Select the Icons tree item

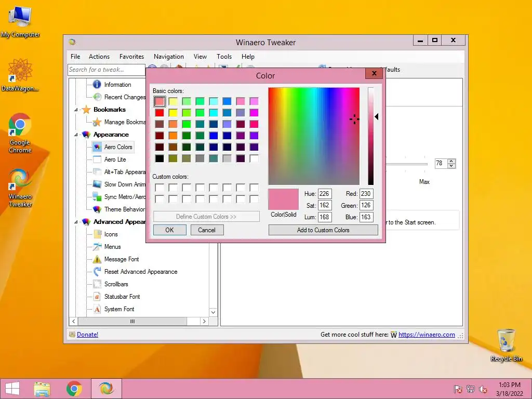coord(111,234)
